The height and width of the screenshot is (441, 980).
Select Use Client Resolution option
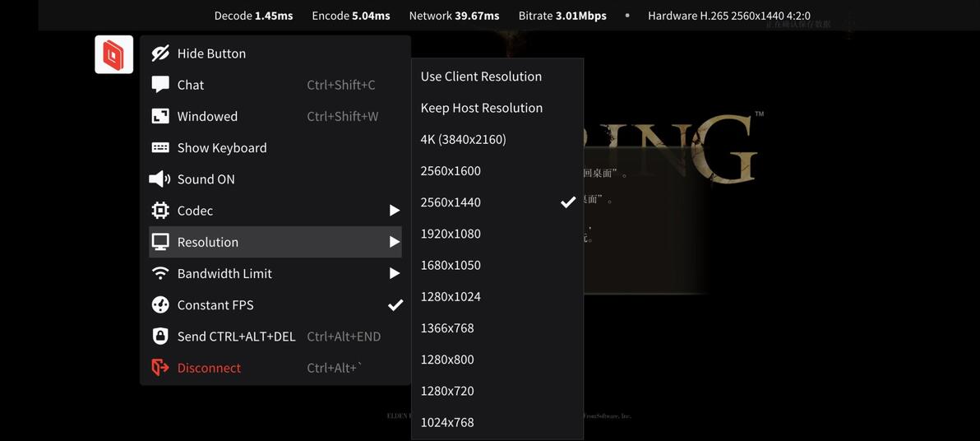click(481, 77)
